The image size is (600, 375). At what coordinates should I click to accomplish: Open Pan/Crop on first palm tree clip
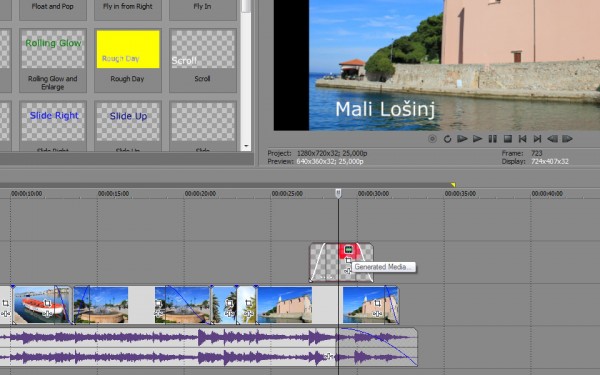click(229, 303)
